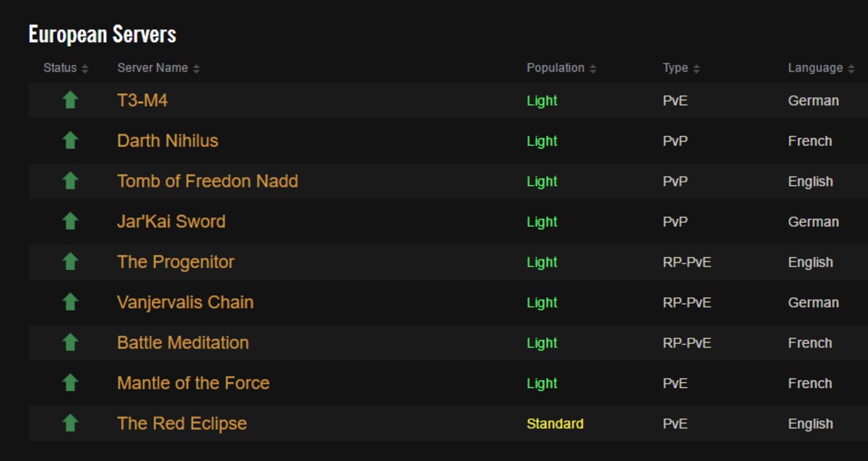The width and height of the screenshot is (868, 461).
Task: Click the Standard population label
Action: pyautogui.click(x=555, y=424)
